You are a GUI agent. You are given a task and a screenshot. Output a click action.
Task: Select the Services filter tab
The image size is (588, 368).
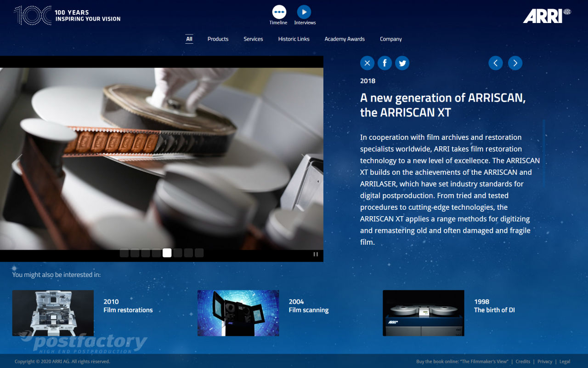coord(253,39)
